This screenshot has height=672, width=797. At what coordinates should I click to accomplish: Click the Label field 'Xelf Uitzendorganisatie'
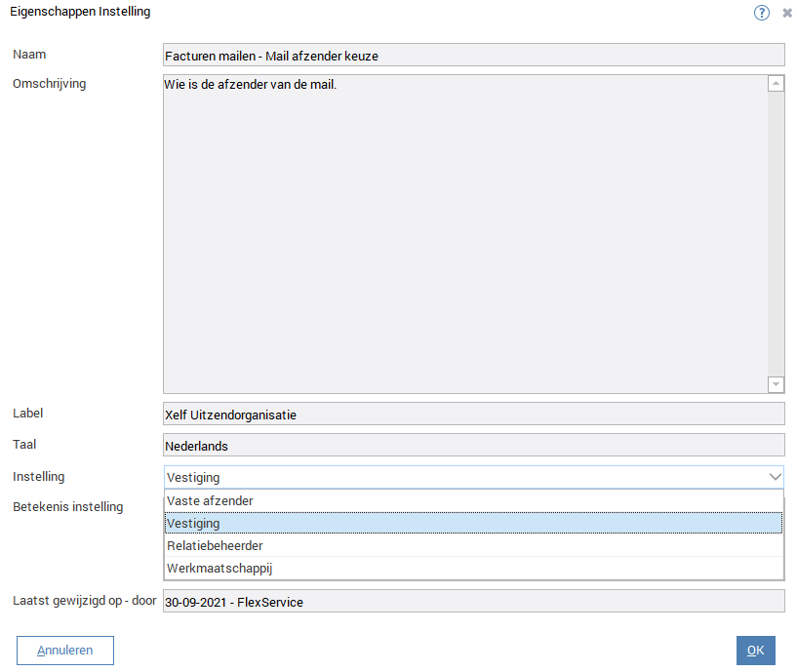tap(473, 415)
